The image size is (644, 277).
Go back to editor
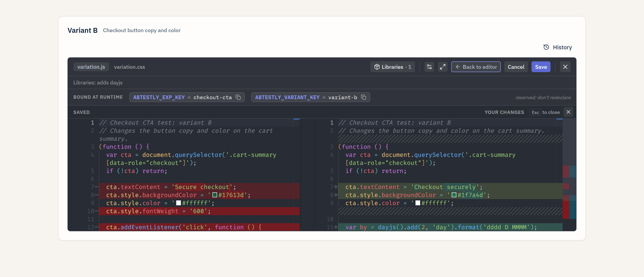pyautogui.click(x=476, y=67)
